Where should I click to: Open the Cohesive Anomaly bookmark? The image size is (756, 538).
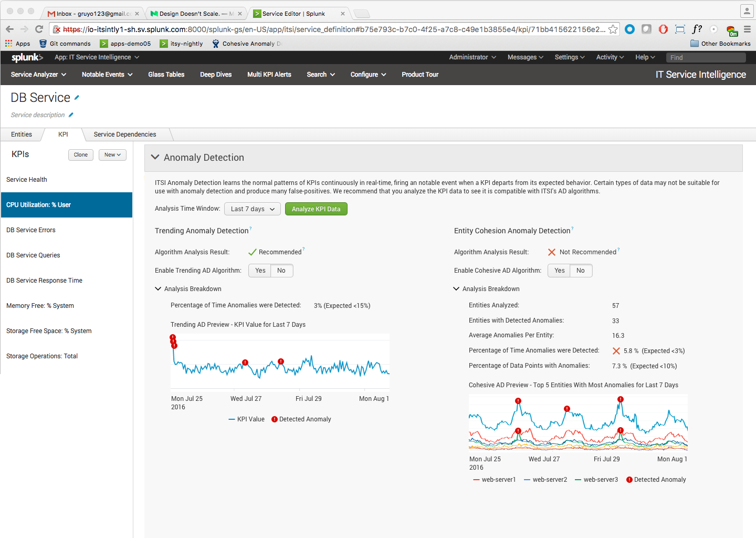(247, 44)
